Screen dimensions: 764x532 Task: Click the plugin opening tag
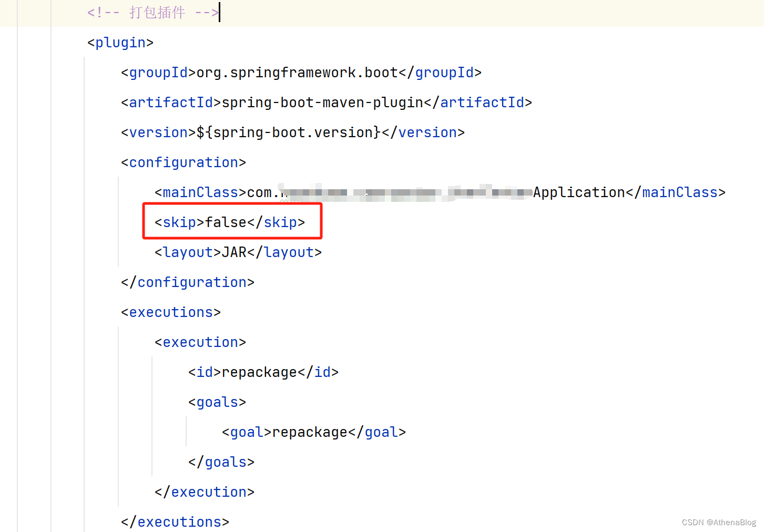point(120,42)
